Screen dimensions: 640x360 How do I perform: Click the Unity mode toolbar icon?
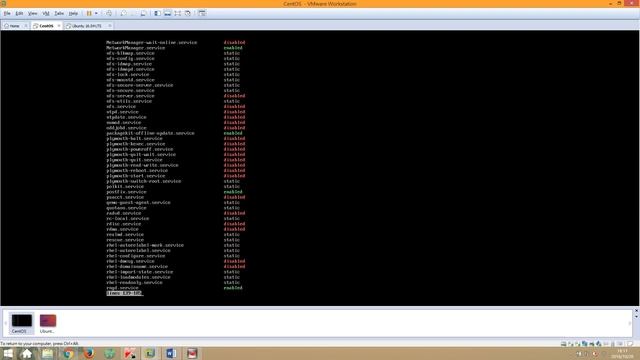pos(188,13)
